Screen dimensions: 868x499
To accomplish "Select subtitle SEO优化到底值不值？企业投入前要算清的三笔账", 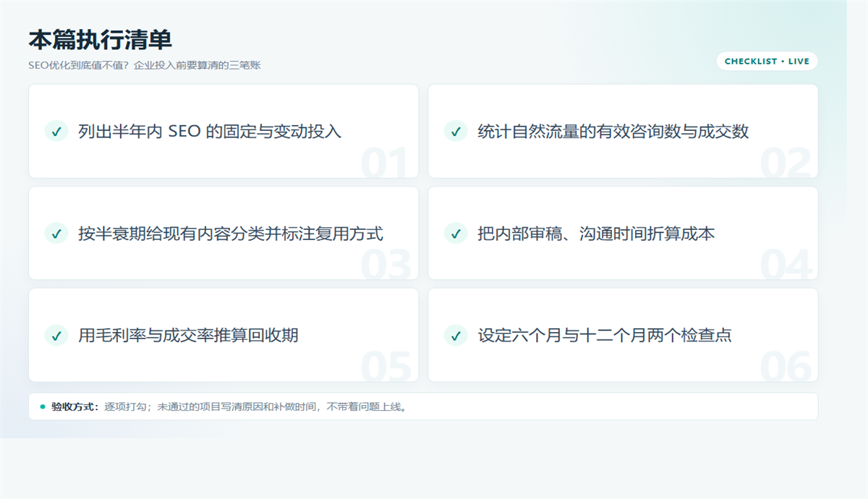I will [x=145, y=65].
